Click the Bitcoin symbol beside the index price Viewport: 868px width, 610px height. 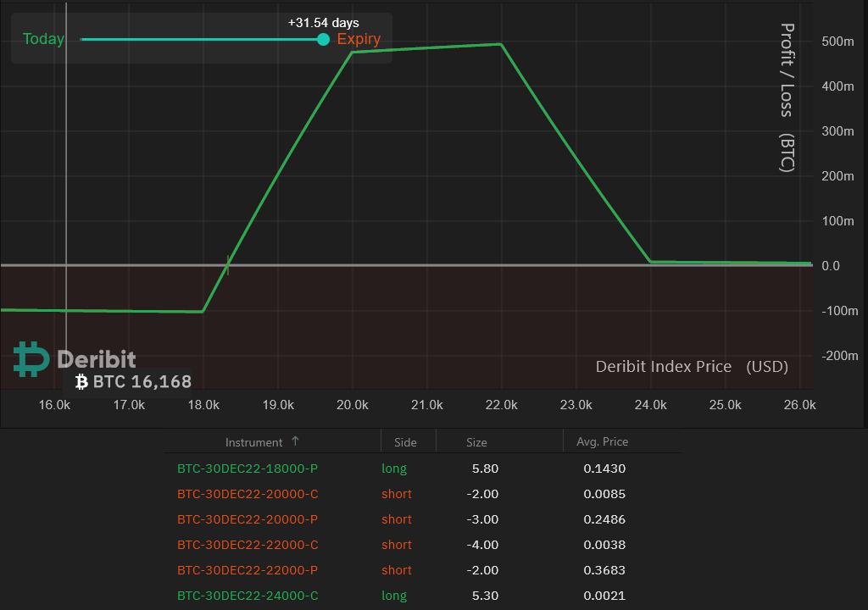point(81,382)
